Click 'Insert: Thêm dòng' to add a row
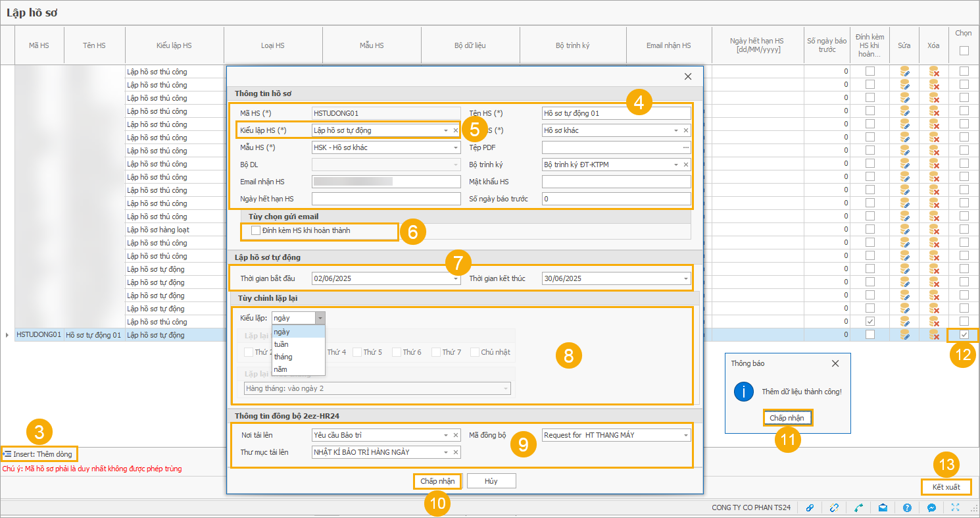This screenshot has width=980, height=518. pos(40,454)
